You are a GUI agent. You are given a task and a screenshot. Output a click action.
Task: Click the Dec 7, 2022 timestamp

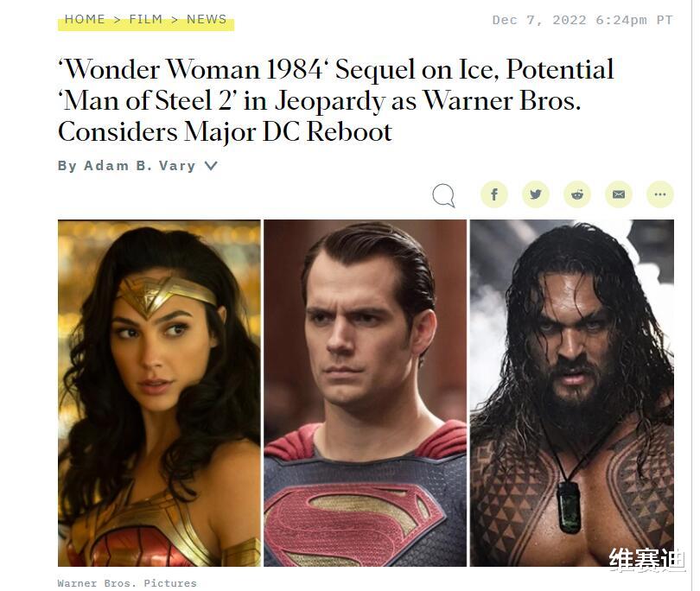pos(582,20)
